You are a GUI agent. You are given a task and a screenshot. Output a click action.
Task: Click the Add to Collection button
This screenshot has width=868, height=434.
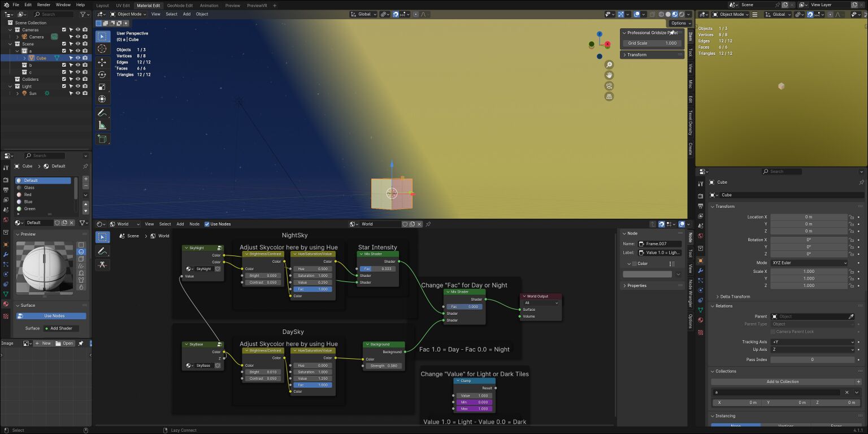[x=783, y=381]
